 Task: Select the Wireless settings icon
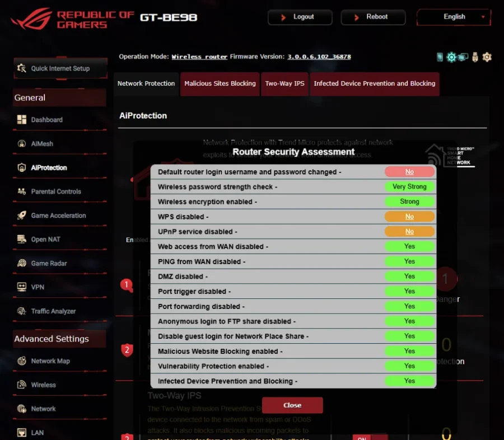(x=21, y=385)
